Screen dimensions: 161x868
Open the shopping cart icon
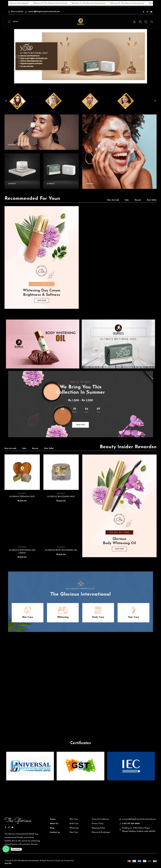(x=140, y=22)
